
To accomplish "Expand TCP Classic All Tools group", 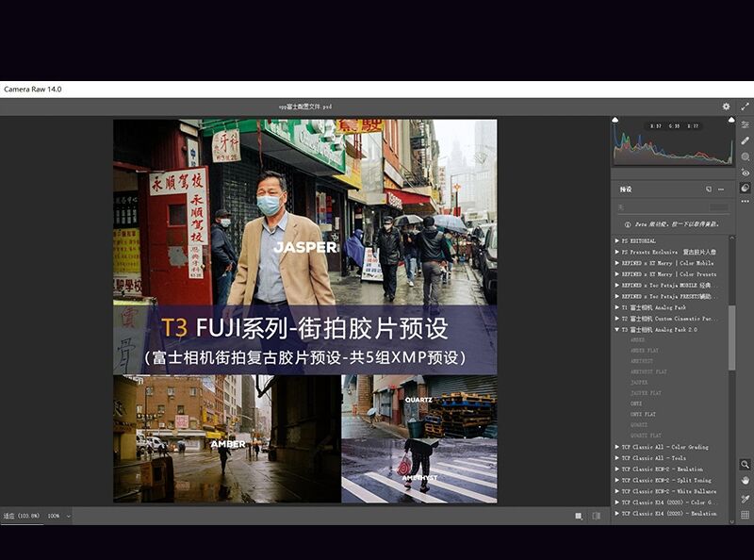I will pos(617,458).
